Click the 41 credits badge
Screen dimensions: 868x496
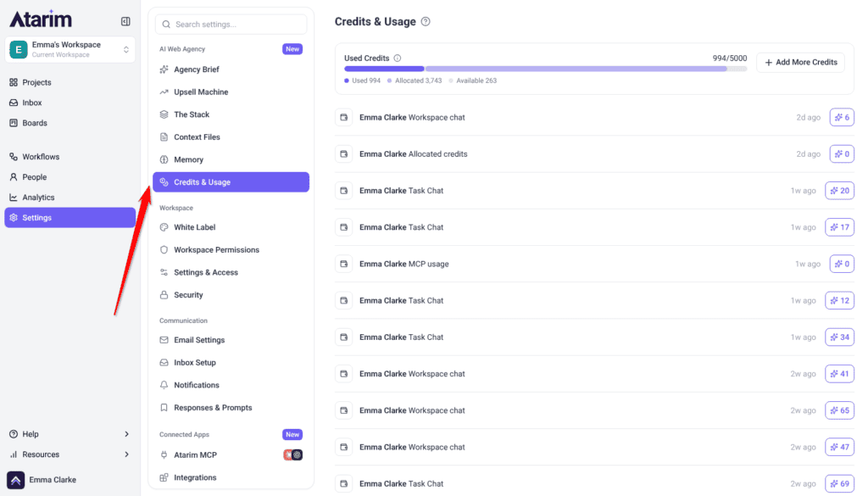pos(839,374)
